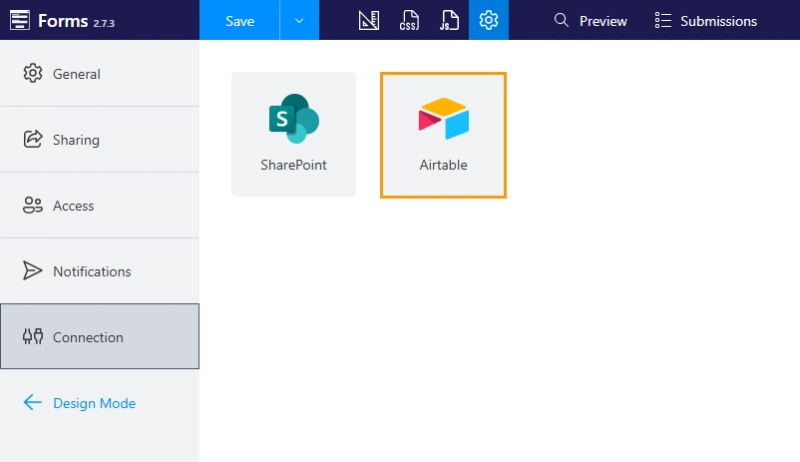Image resolution: width=800 pixels, height=462 pixels.
Task: Switch to the Sharing tab
Action: 76,140
